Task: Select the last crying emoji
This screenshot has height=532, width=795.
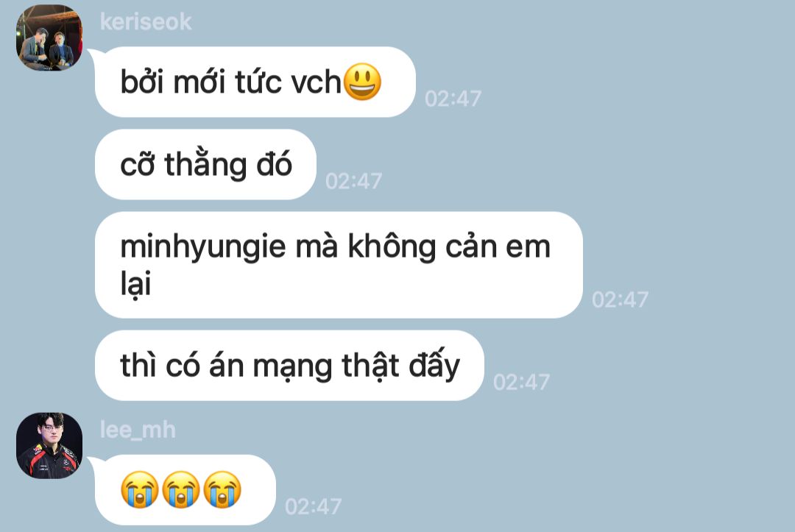Action: click(x=222, y=489)
